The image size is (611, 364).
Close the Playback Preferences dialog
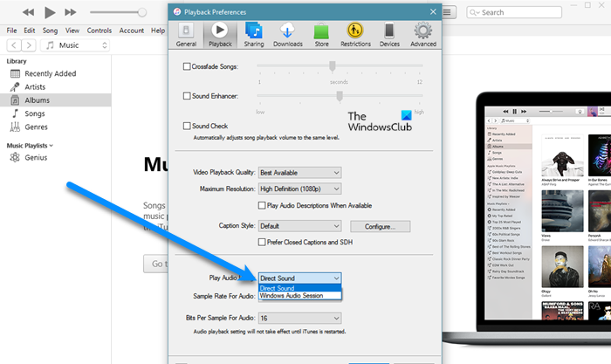(433, 11)
